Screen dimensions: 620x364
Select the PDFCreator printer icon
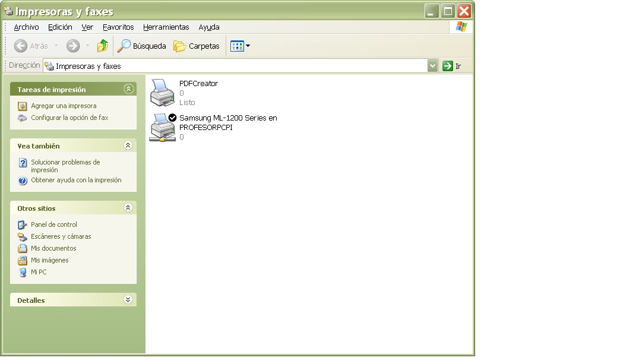162,93
